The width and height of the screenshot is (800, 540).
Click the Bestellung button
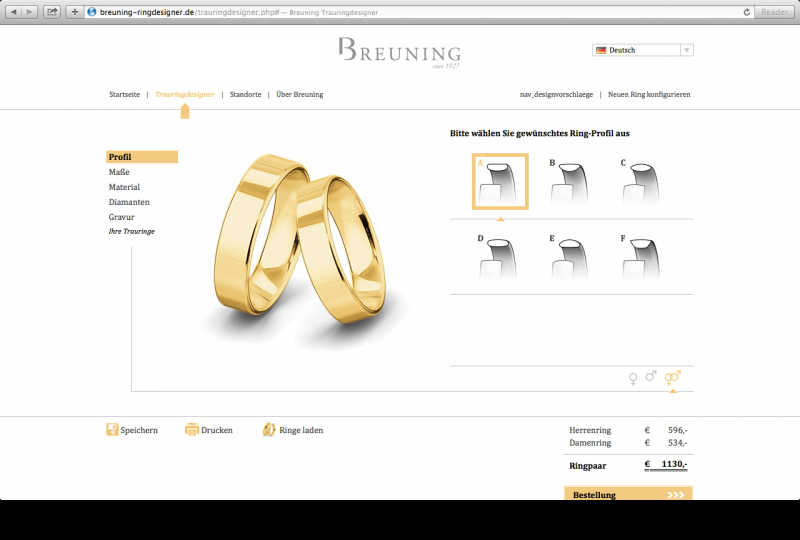(628, 493)
